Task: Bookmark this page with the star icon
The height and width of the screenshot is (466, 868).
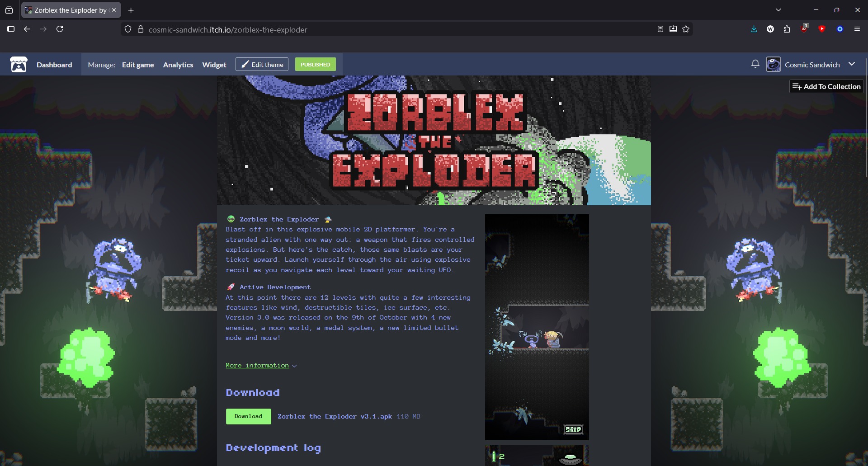Action: (686, 29)
